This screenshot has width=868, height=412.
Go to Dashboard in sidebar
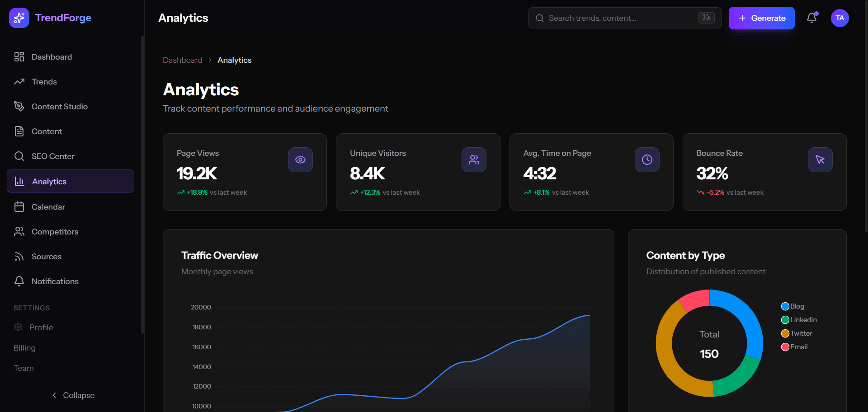pyautogui.click(x=71, y=57)
